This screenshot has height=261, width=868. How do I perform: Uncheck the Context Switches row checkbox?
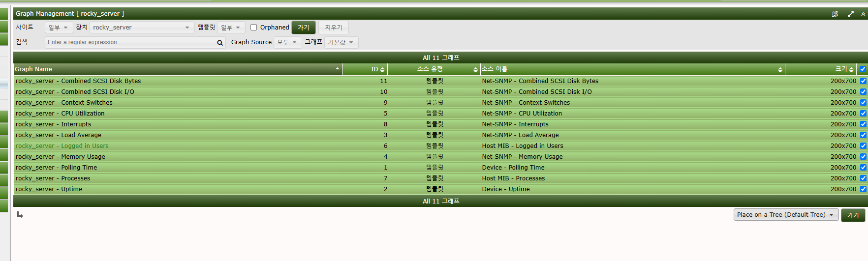pos(863,103)
